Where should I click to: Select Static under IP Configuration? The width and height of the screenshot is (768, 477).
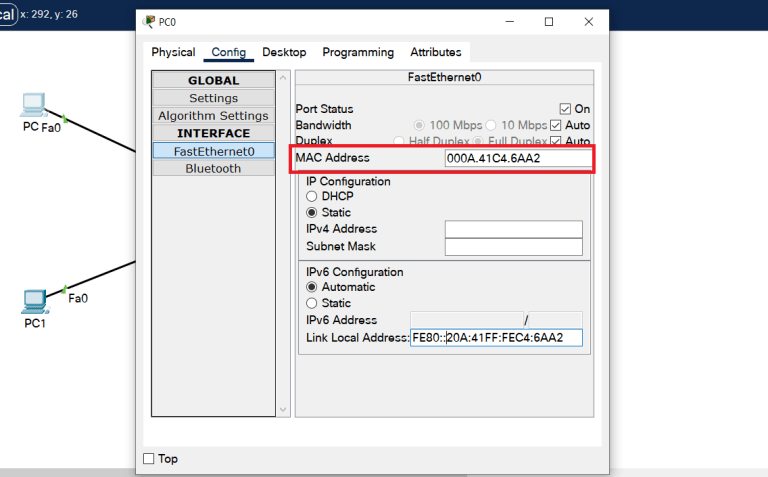[x=312, y=213]
